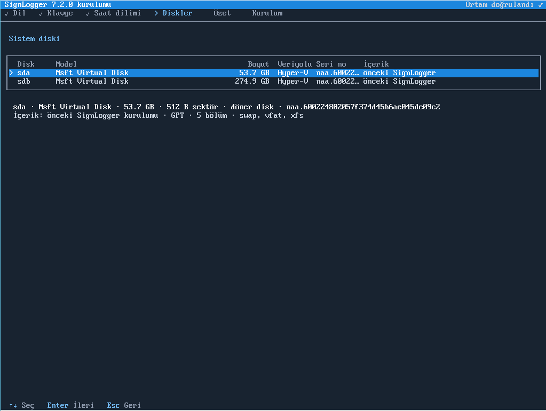The image size is (546, 411).
Task: Click İçerik: önceki SignLogger kurulumu text
Action: (86, 116)
